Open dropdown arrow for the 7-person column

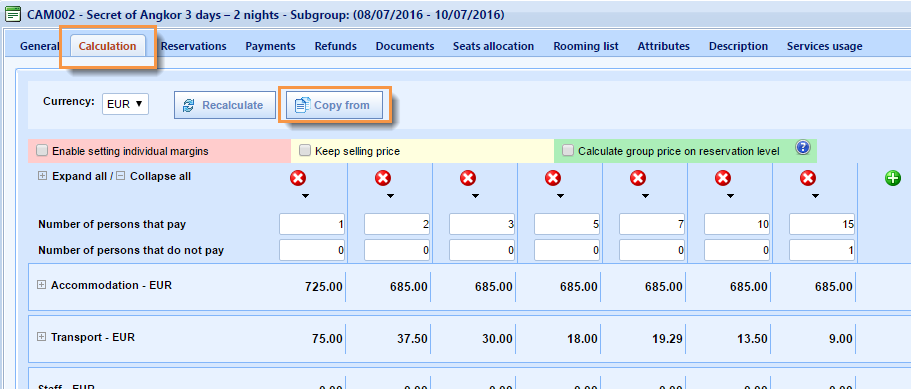click(x=645, y=196)
